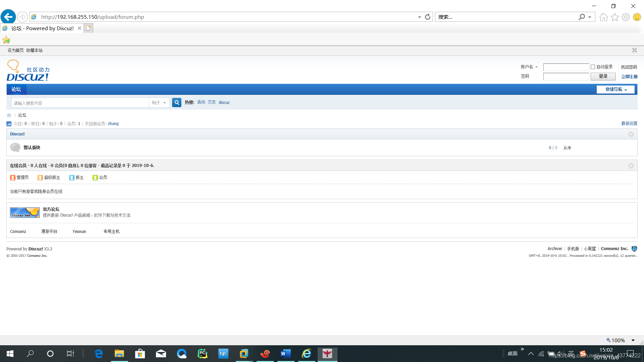Open PyCharm from the taskbar

point(202,354)
